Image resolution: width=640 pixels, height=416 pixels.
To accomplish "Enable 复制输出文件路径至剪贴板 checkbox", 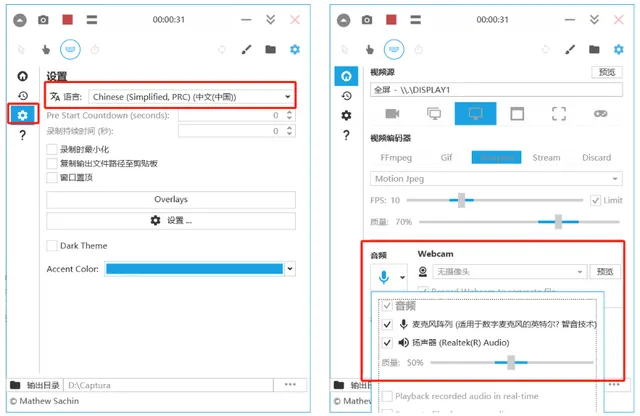I will tap(52, 163).
